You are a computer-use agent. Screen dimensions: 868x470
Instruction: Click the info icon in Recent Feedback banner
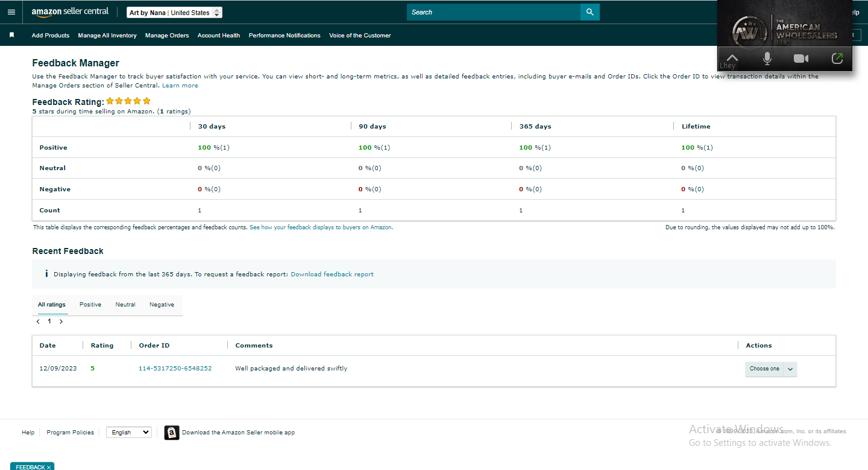click(x=46, y=274)
